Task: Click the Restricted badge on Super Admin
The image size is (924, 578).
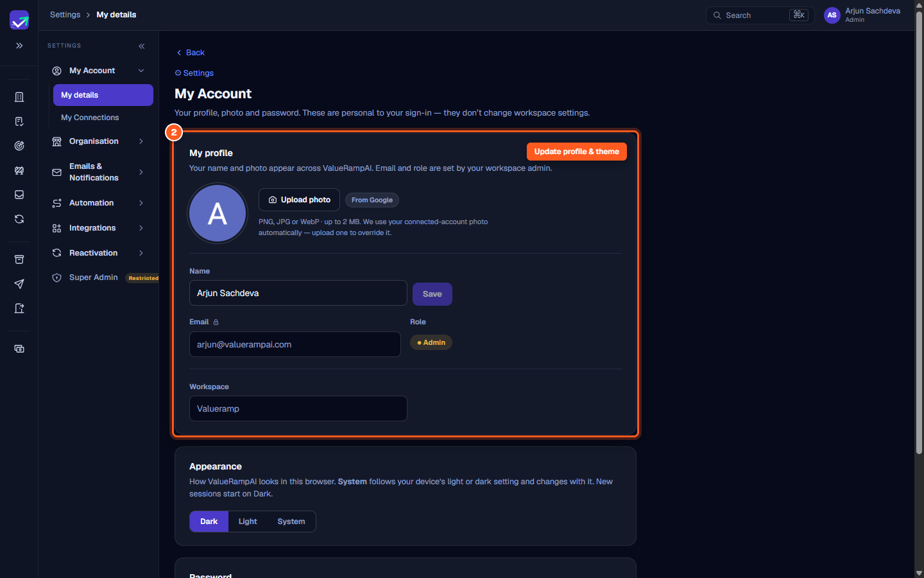Action: pyautogui.click(x=143, y=278)
